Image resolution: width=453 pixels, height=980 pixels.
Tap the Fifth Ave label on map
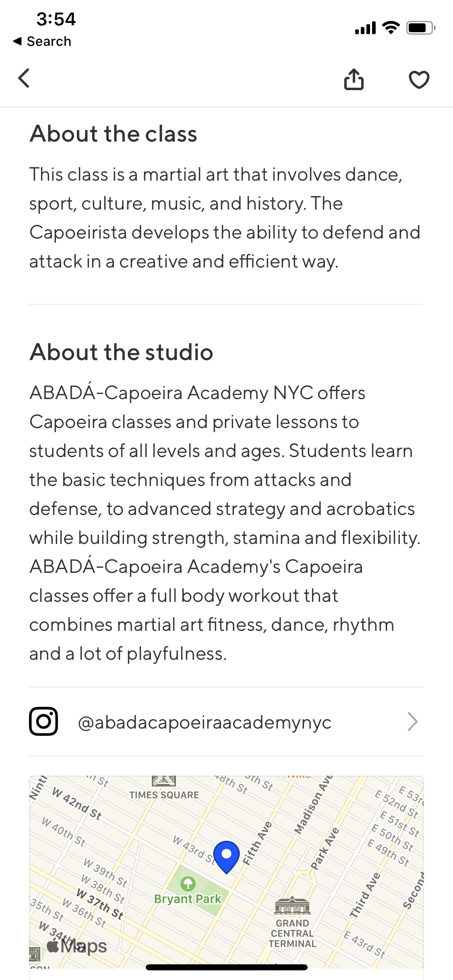pos(257,844)
